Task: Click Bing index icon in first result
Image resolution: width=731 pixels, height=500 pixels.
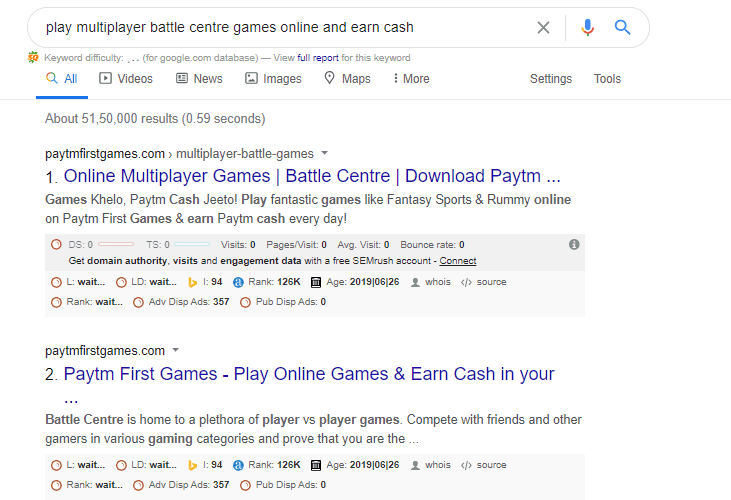Action: coord(192,282)
